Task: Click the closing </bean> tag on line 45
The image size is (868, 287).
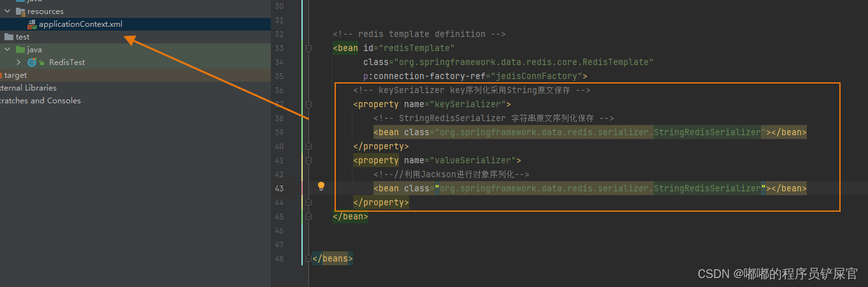Action: [x=351, y=217]
